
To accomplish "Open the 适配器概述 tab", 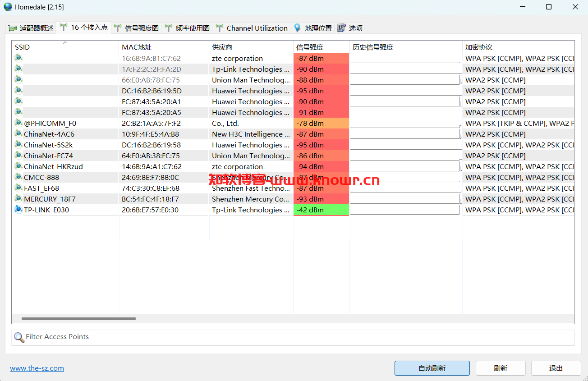I will coord(31,28).
